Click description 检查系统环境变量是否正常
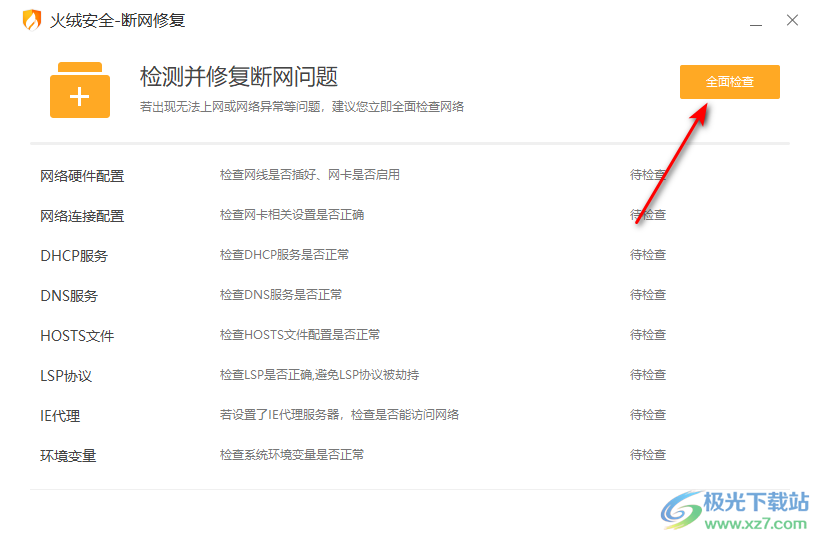The width and height of the screenshot is (820, 540). coord(292,455)
